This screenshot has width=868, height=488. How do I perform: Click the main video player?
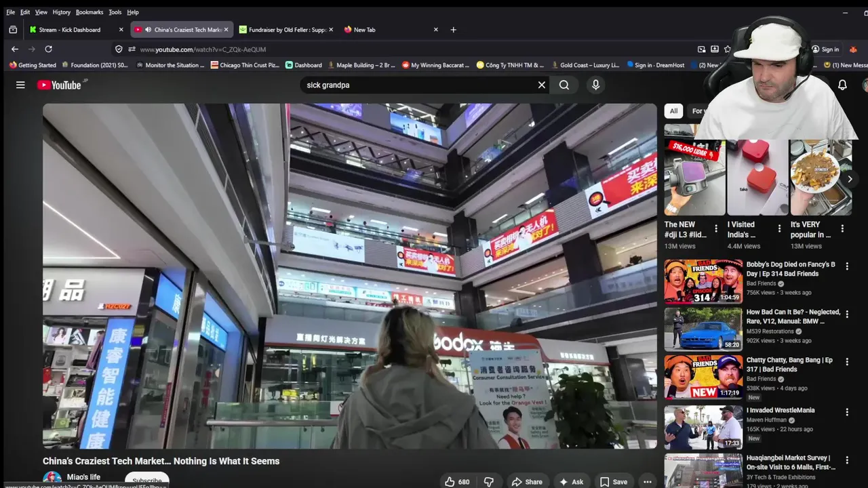tap(350, 276)
